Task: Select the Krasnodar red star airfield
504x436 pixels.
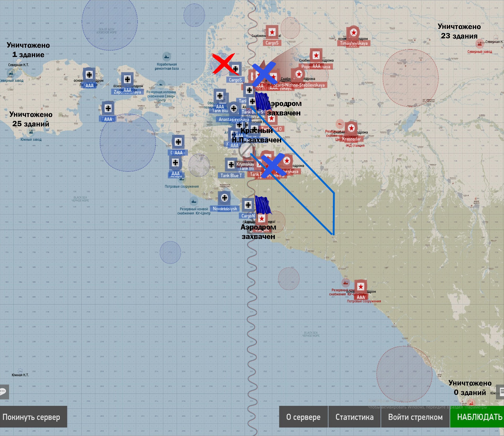Action: [x=351, y=128]
